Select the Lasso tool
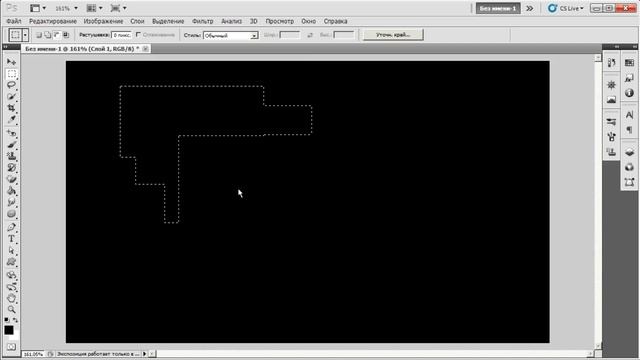Screen dimensions: 640x360 [11, 85]
